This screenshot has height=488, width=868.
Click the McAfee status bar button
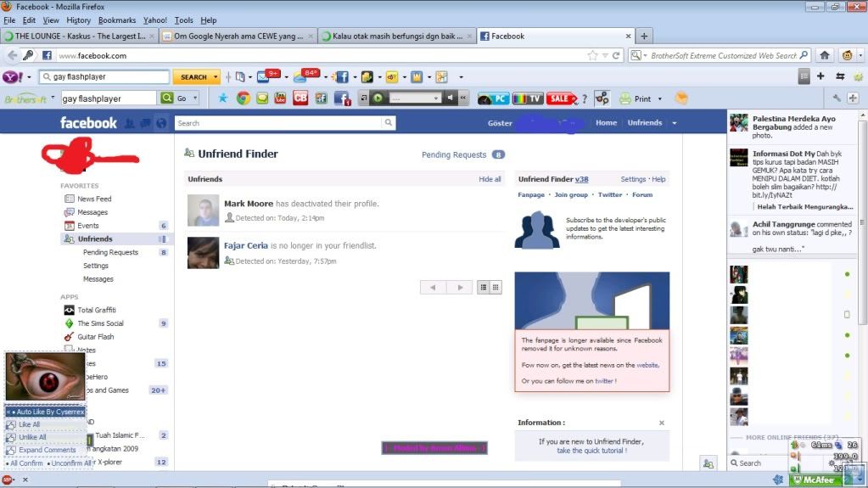click(x=815, y=480)
